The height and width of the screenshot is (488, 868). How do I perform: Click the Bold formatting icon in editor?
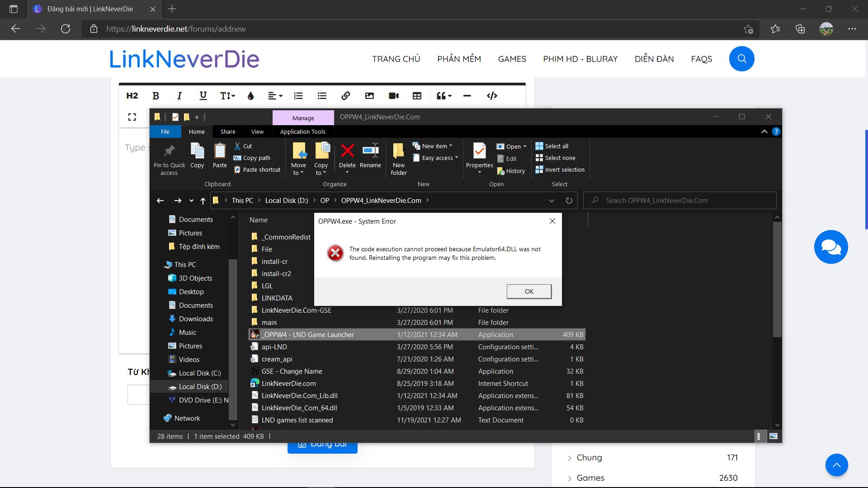(x=156, y=96)
